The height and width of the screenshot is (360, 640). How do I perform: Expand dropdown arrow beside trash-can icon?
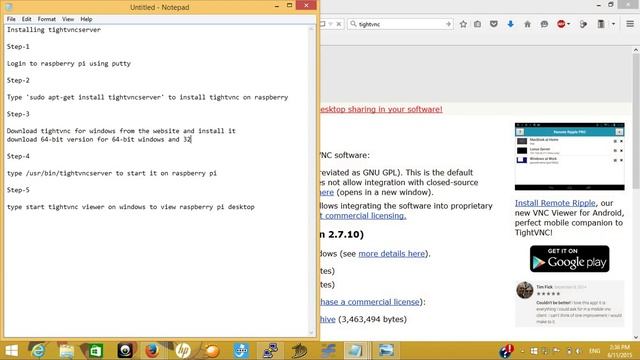tap(613, 24)
